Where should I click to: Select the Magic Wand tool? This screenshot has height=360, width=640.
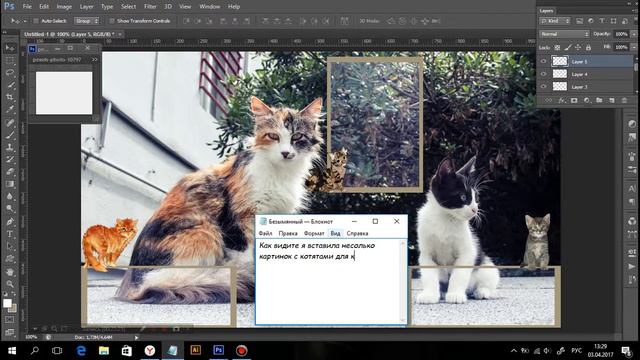pyautogui.click(x=10, y=85)
